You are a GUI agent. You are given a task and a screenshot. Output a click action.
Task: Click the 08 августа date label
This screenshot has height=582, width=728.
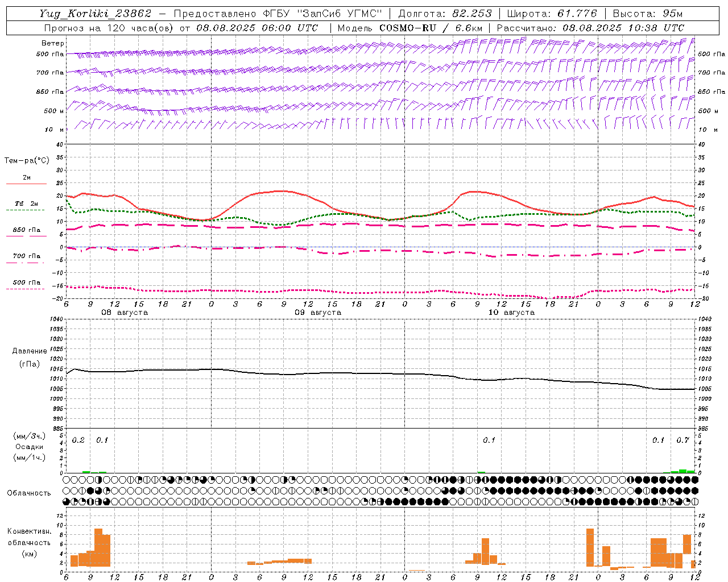tap(125, 313)
